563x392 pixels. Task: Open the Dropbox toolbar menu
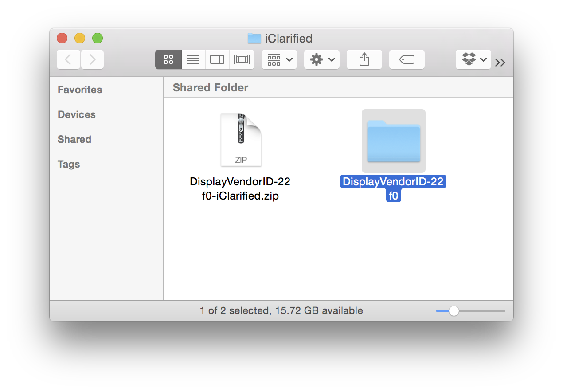point(473,59)
